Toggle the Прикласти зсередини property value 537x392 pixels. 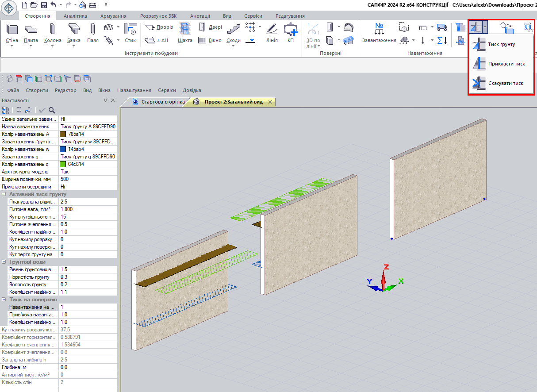(88, 187)
